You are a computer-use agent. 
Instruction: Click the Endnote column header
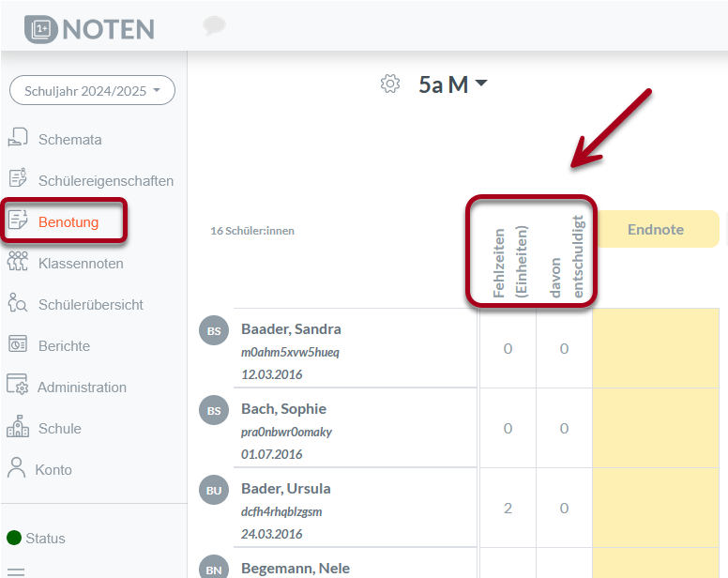655,229
